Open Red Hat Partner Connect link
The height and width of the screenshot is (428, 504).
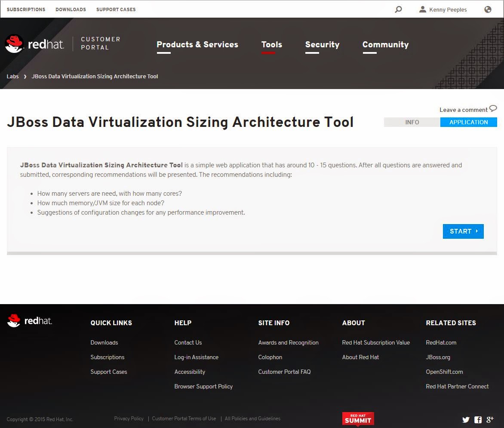click(457, 386)
